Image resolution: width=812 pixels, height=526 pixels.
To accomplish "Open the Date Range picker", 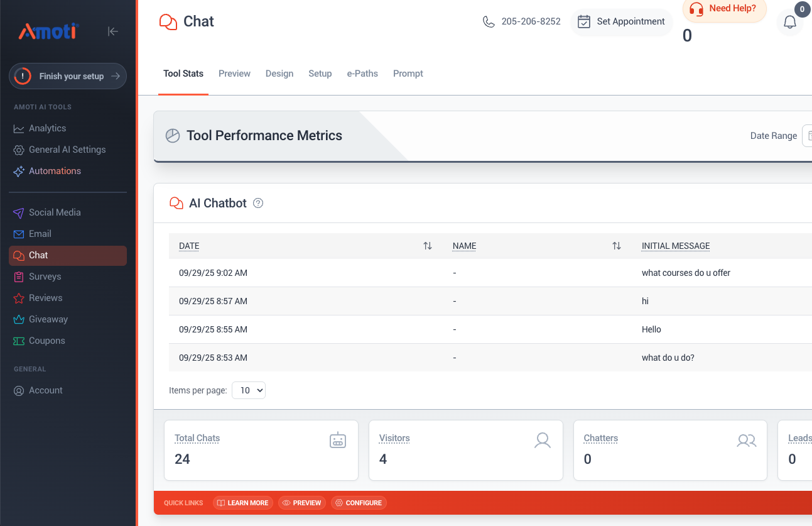I will 807,136.
